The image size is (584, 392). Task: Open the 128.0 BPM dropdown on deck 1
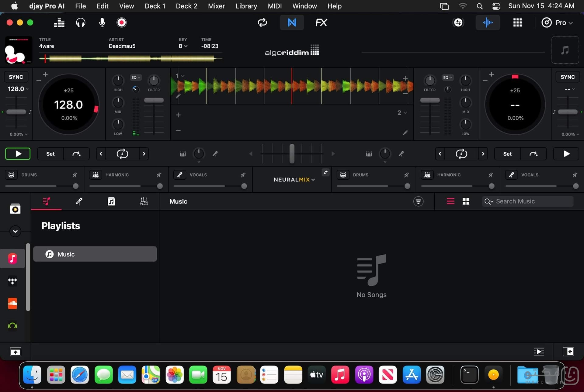(18, 89)
